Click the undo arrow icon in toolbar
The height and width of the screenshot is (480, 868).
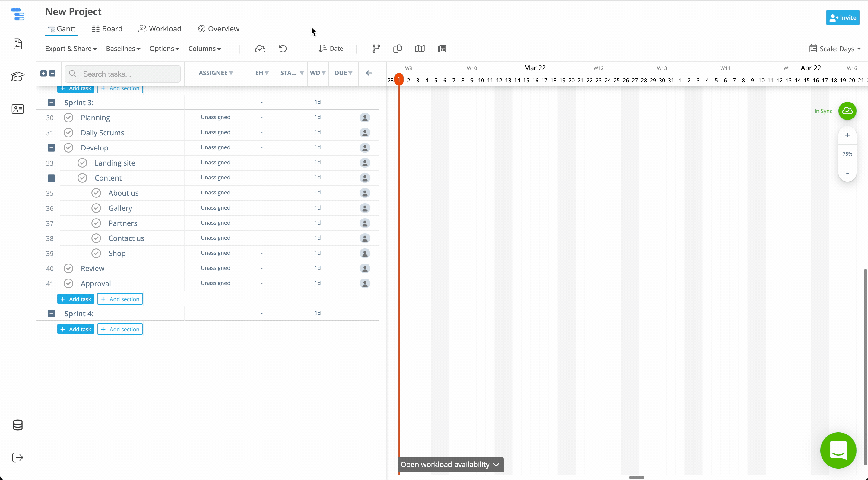pyautogui.click(x=283, y=49)
